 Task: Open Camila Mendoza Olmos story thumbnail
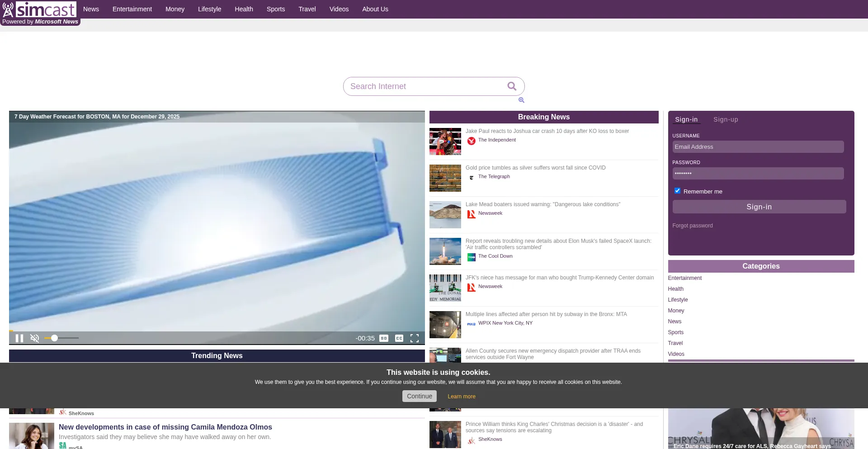(32, 436)
